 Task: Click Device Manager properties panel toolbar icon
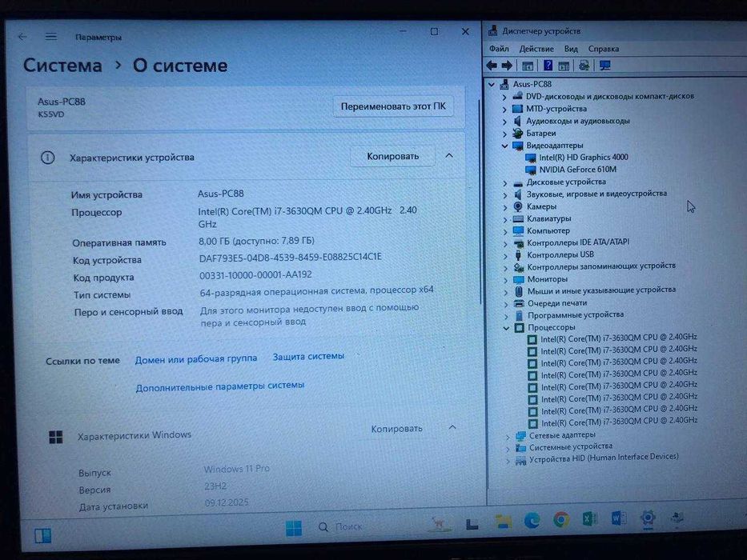[564, 66]
